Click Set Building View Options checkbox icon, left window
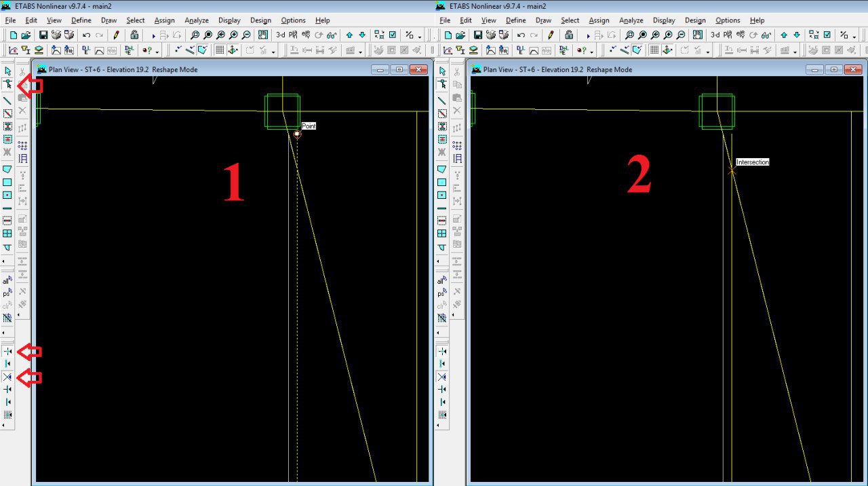The height and width of the screenshot is (486, 868). [x=393, y=35]
